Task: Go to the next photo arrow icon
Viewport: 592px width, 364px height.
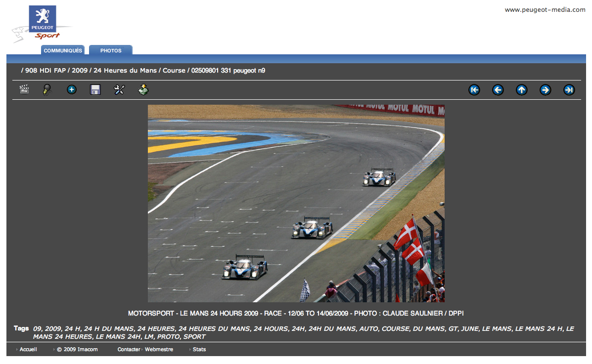Action: [x=545, y=90]
